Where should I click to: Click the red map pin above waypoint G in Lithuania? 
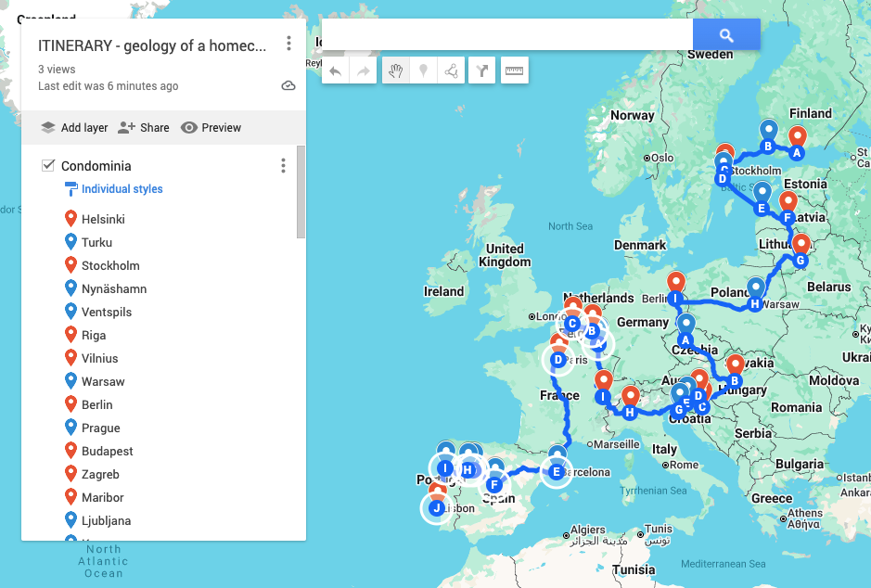click(x=801, y=244)
